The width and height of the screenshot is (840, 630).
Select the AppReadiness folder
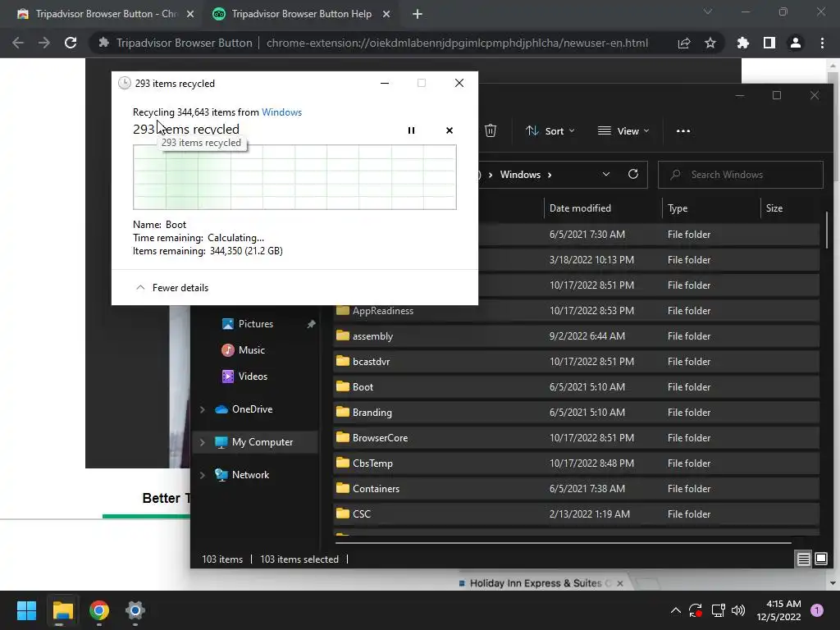576,311
